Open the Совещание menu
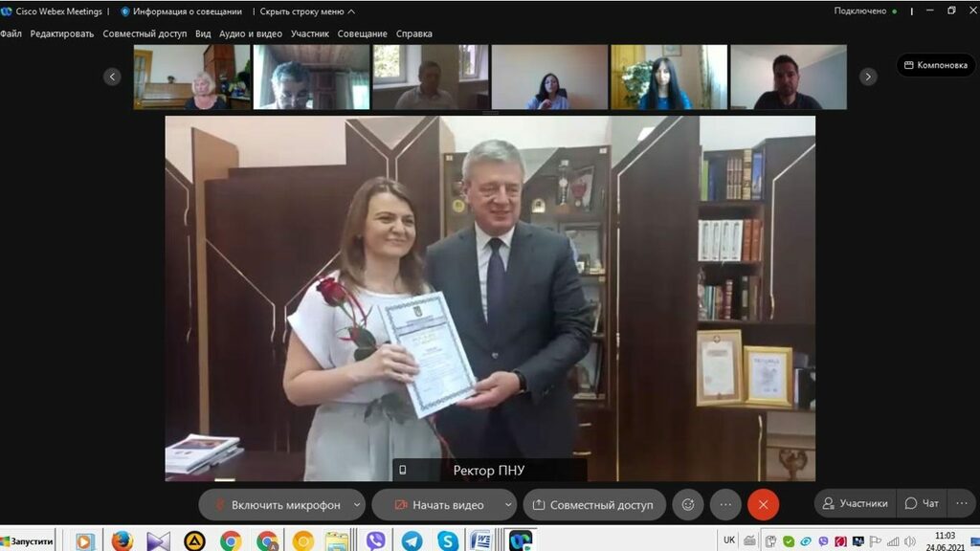Screen dimensions: 980x551 pos(363,33)
